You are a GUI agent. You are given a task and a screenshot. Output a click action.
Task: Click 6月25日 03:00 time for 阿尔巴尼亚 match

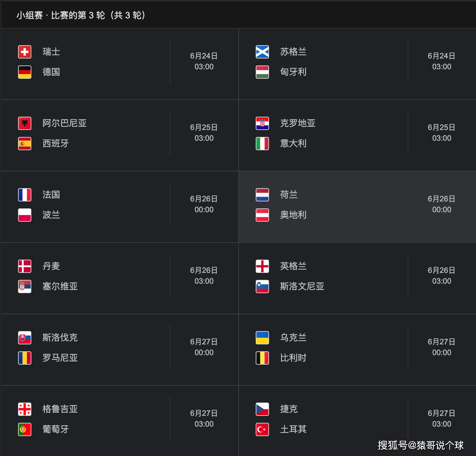tap(204, 132)
